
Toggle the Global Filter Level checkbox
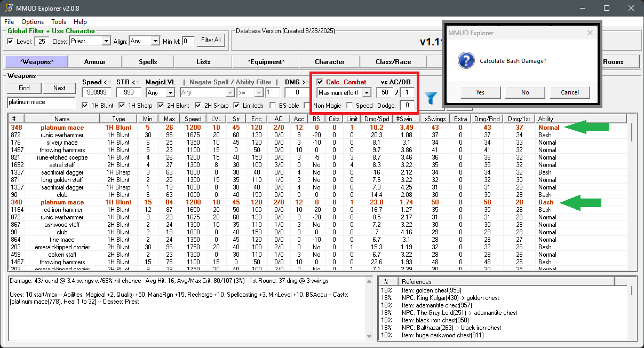click(10, 41)
